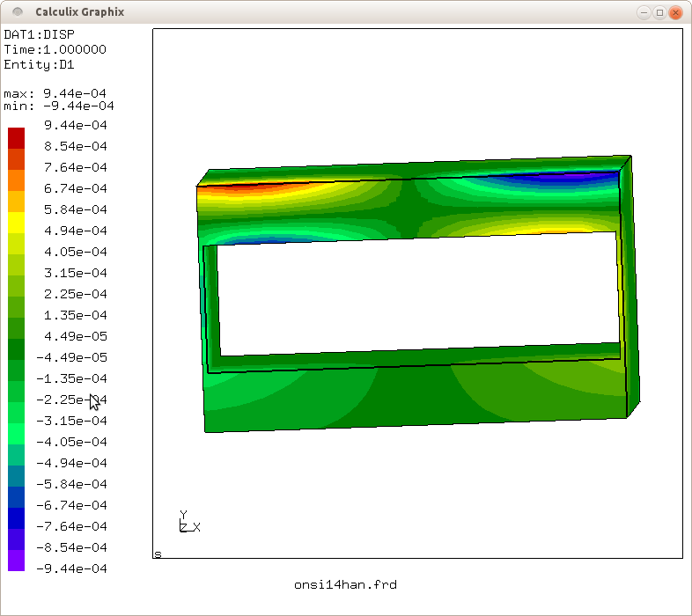Click the max: 9.44e-04 value

click(x=55, y=93)
